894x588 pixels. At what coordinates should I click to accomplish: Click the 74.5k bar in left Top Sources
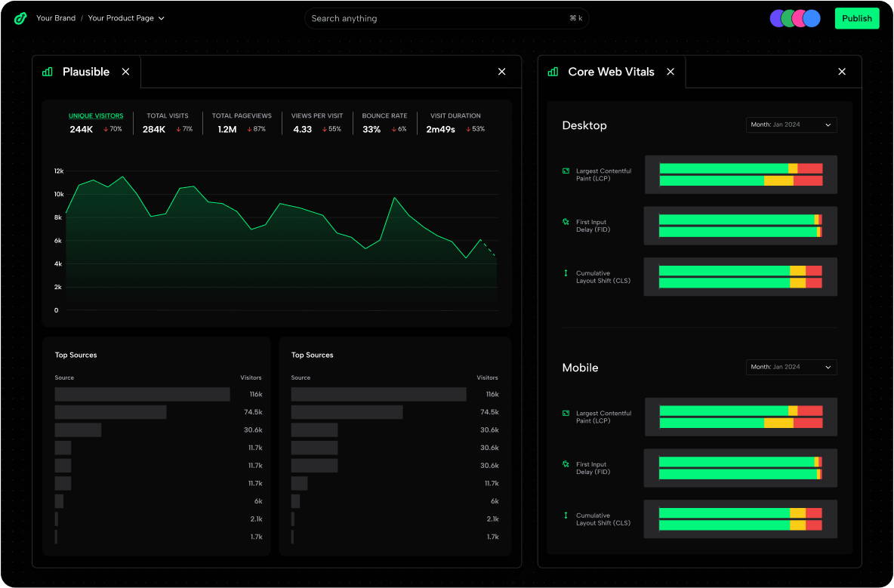[x=110, y=412]
